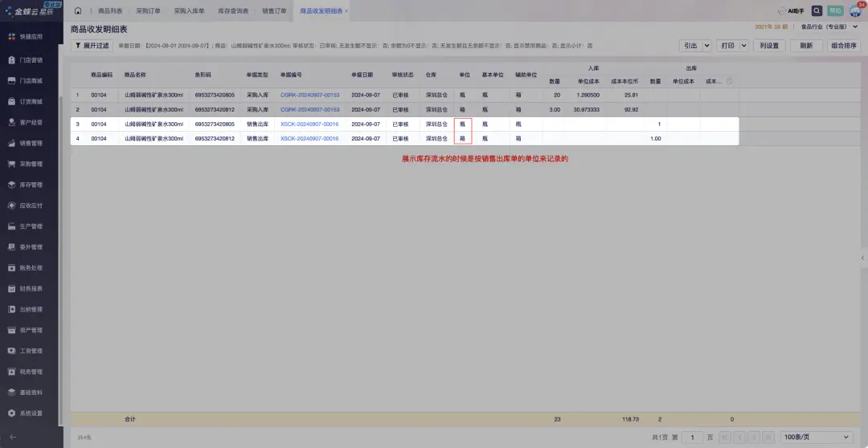868x448 pixels.
Task: Close the 商品收发明细表 tab
Action: [x=346, y=11]
